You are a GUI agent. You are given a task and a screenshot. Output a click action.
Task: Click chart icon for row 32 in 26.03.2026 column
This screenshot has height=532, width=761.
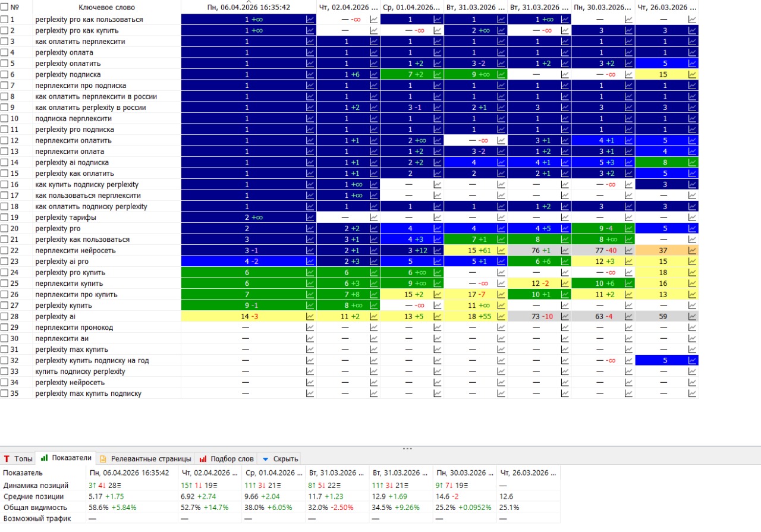pos(692,361)
